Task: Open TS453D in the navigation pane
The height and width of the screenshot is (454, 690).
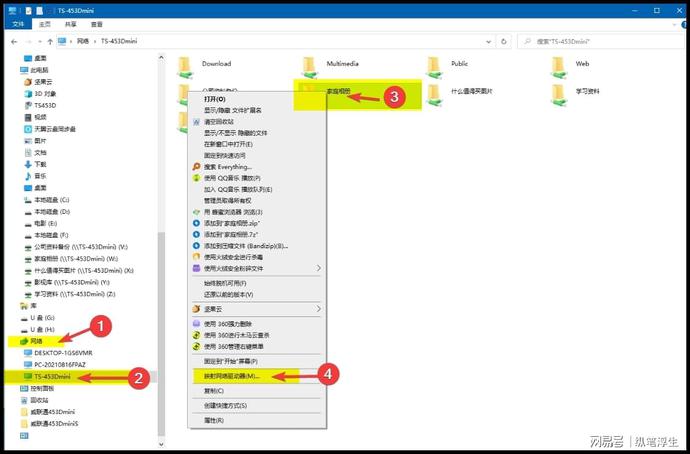Action: click(x=40, y=106)
